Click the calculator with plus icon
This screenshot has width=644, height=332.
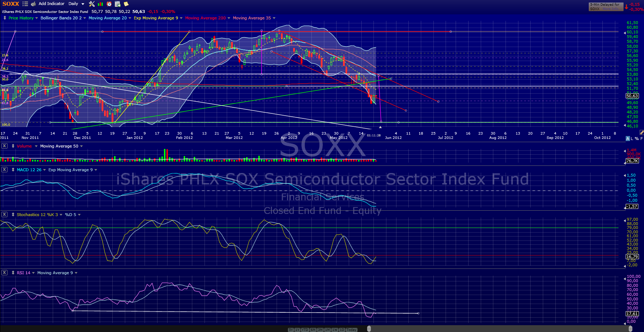tap(117, 4)
